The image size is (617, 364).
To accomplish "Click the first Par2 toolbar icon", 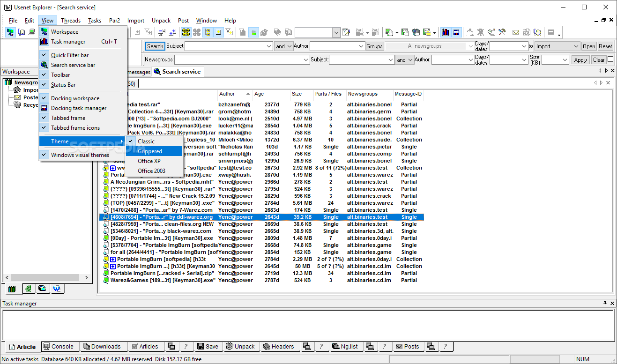I will (x=360, y=32).
